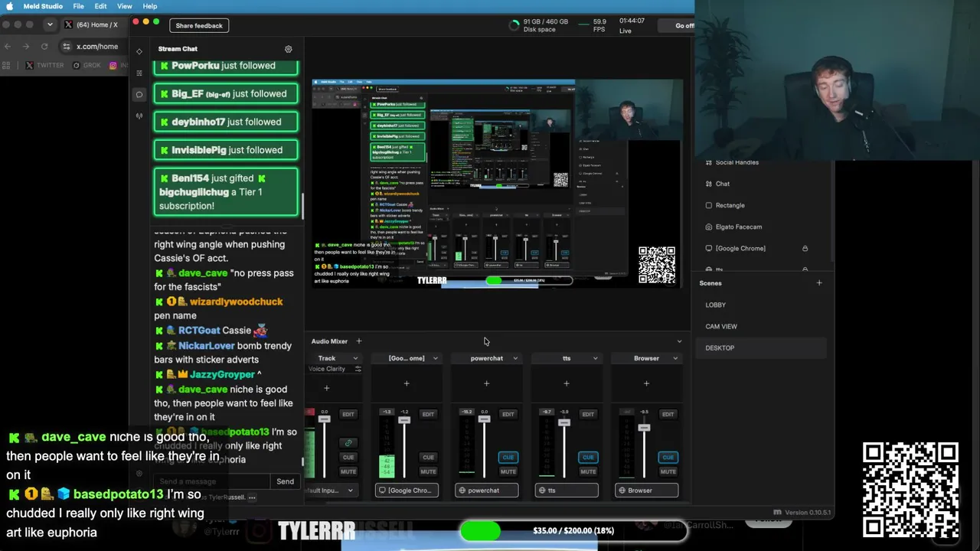
Task: Expand the tts channel header dropdown
Action: [x=595, y=358]
